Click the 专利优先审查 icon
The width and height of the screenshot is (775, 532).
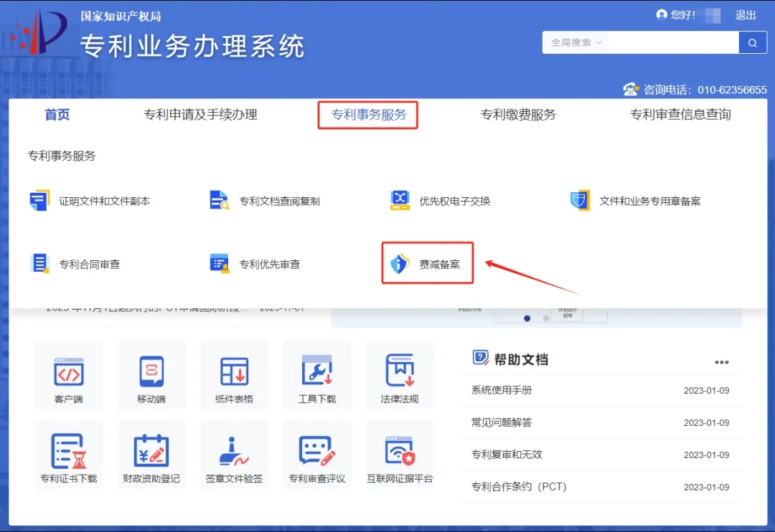pos(219,264)
